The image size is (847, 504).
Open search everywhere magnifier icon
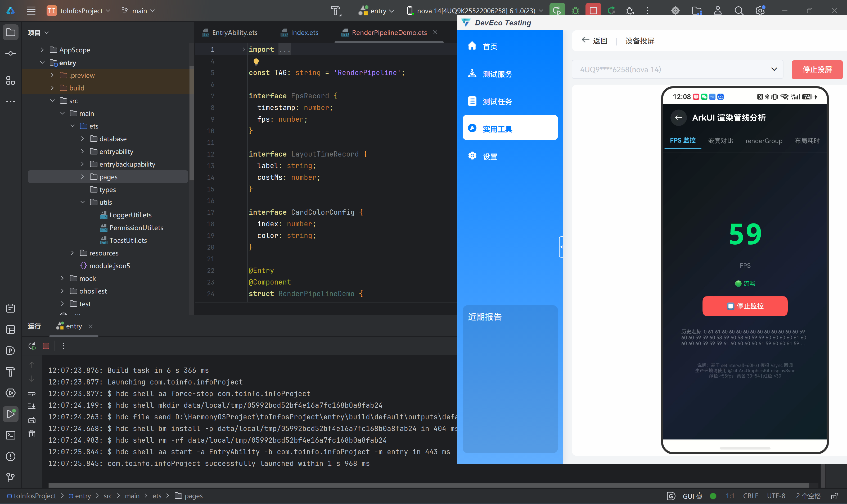tap(738, 11)
